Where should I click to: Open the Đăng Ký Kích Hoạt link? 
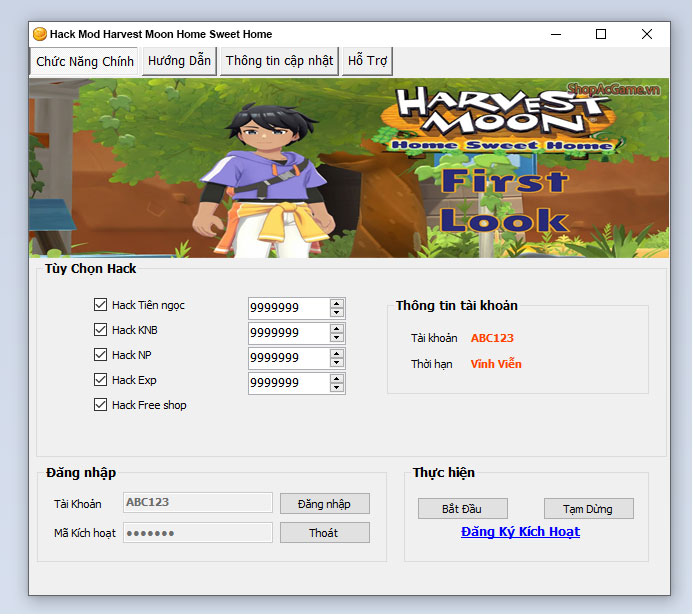520,532
